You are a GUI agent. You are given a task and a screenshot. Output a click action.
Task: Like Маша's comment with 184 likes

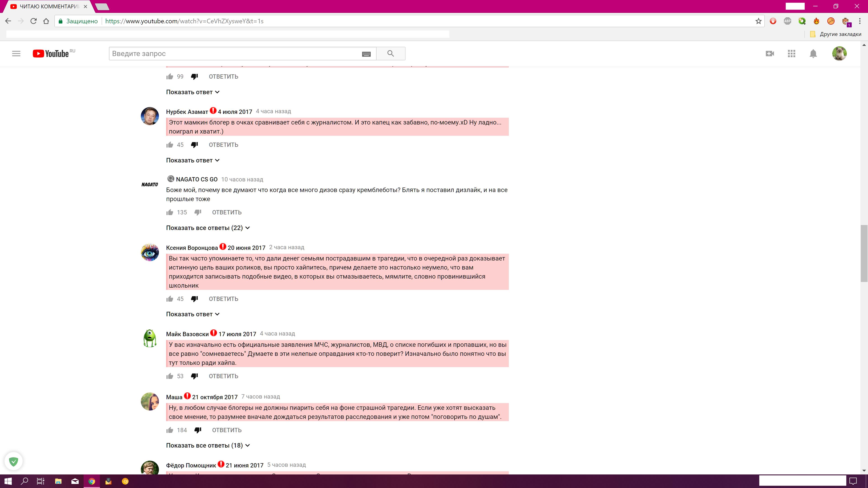click(x=170, y=430)
